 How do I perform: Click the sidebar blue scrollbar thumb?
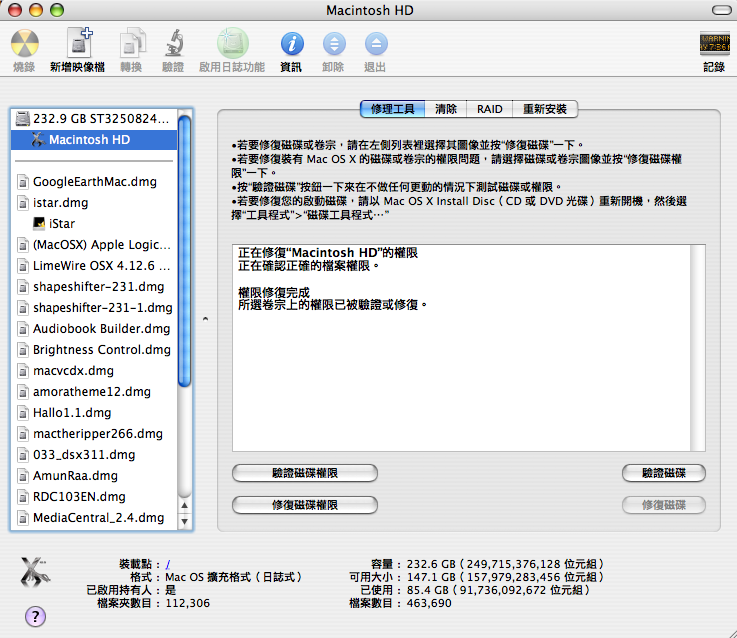[x=185, y=252]
